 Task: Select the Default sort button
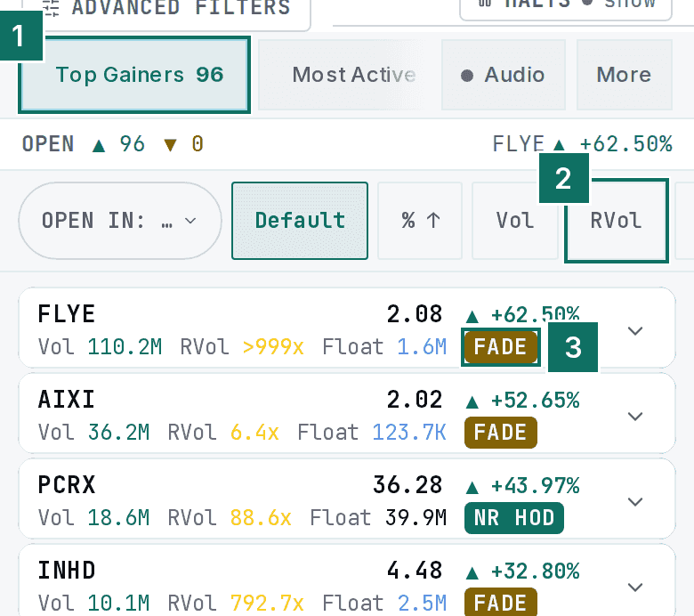300,221
